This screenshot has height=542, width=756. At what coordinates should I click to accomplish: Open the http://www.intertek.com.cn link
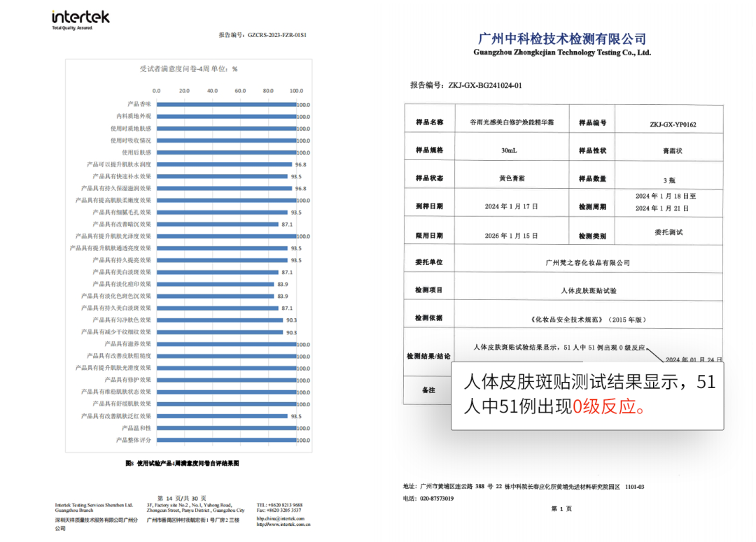(x=283, y=525)
